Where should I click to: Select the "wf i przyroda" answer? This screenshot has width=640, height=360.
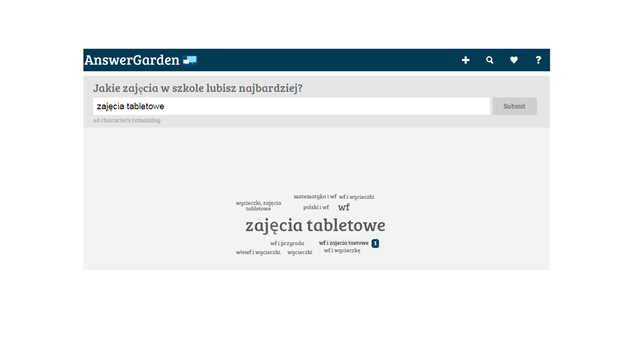click(287, 243)
